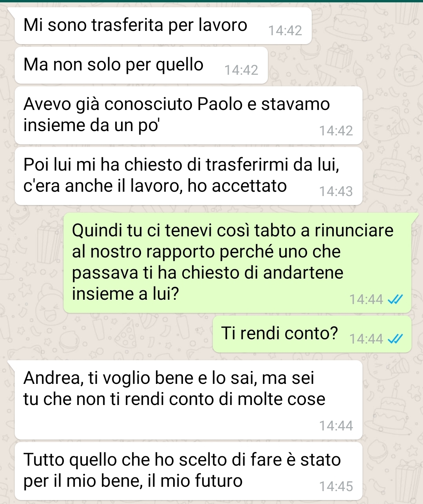Select the sent message 'Ti rendi conto?'
Image resolution: width=423 pixels, height=504 pixels.
pos(312,334)
